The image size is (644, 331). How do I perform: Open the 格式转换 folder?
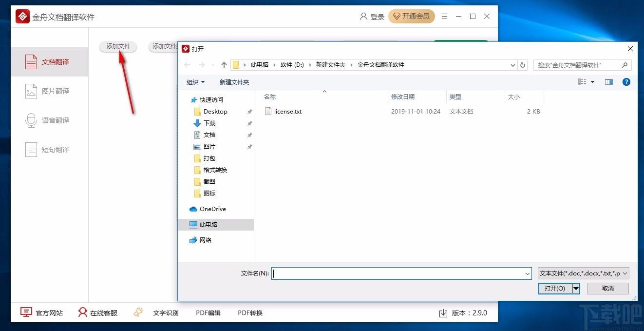pyautogui.click(x=215, y=170)
